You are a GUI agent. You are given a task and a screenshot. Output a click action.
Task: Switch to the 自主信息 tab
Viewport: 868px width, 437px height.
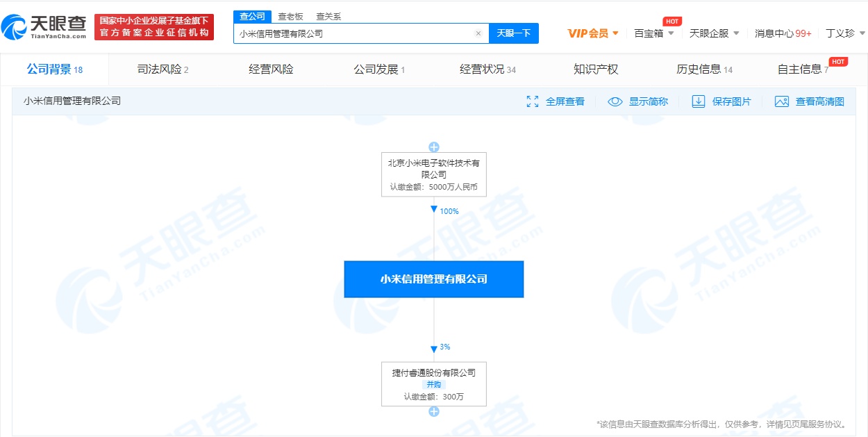tap(803, 69)
